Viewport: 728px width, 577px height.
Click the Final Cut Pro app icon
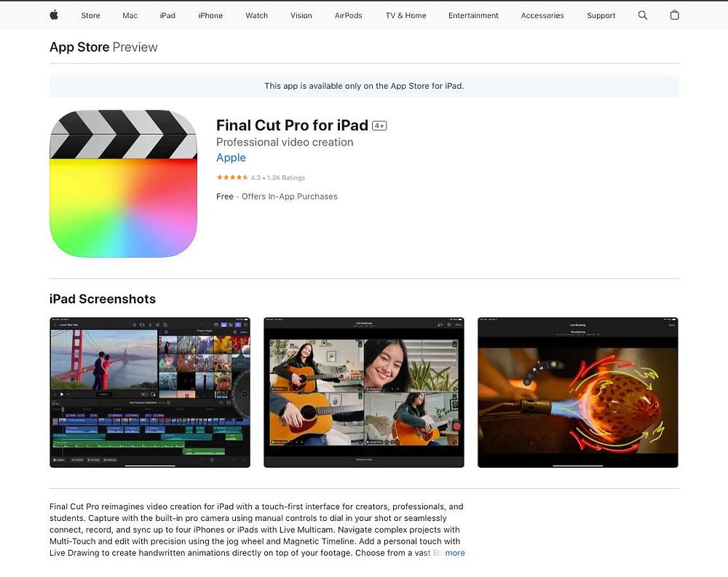pos(123,184)
